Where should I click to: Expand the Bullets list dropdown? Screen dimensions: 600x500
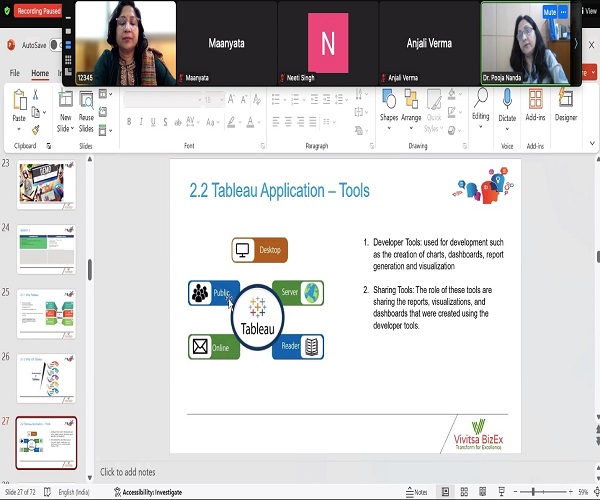point(284,100)
